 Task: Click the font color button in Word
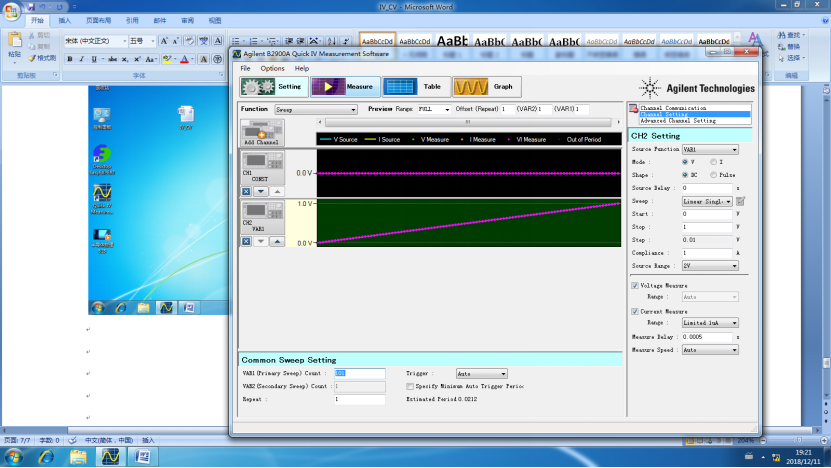(x=184, y=59)
